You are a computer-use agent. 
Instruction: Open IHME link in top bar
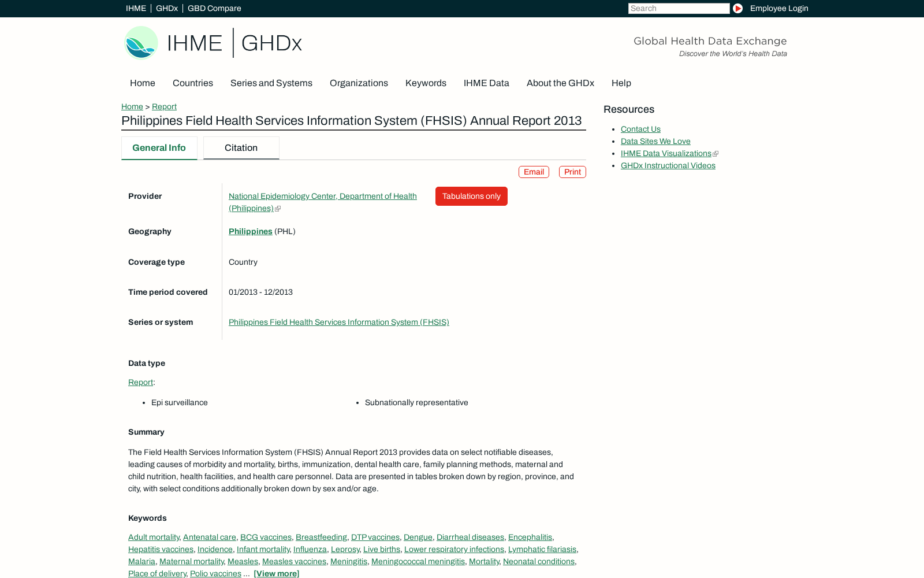coord(136,8)
